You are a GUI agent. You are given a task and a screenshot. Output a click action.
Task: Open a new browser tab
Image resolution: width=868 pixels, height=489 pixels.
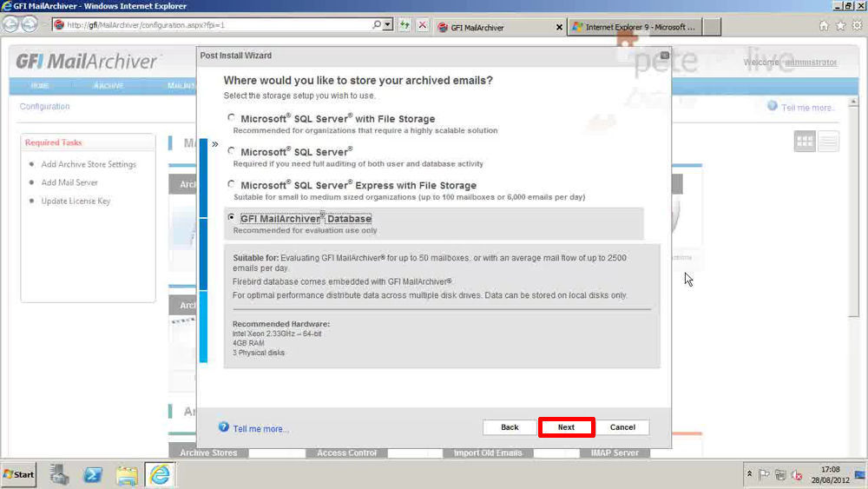pos(712,27)
